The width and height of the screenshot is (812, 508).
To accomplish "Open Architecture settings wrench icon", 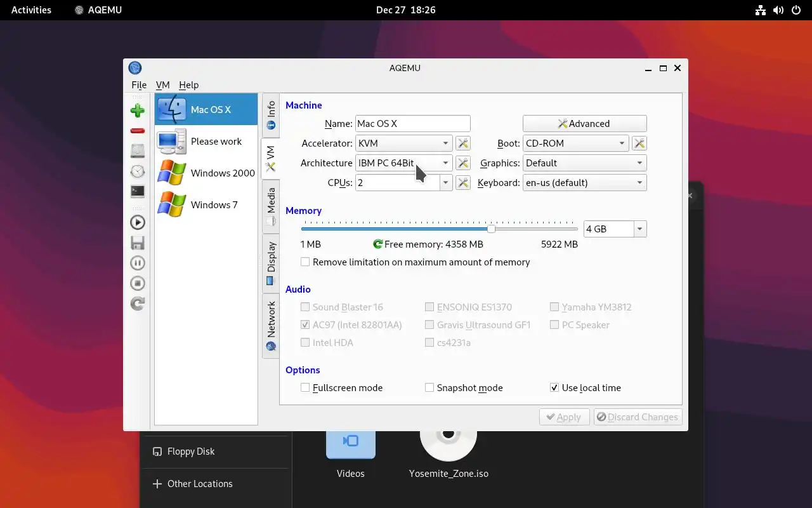I will [463, 163].
